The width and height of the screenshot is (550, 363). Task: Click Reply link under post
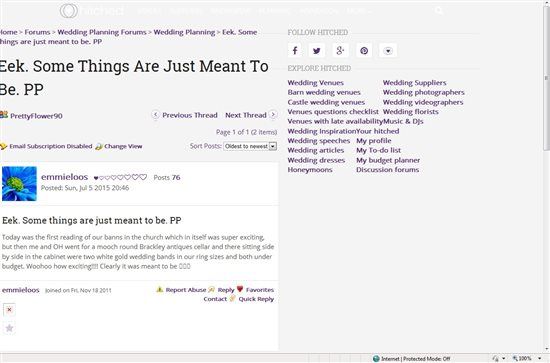coord(226,290)
